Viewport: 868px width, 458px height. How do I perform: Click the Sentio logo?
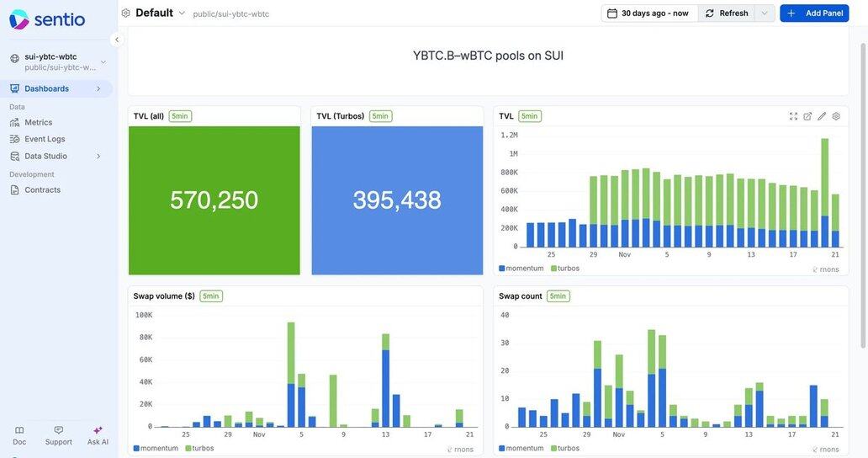coord(47,19)
